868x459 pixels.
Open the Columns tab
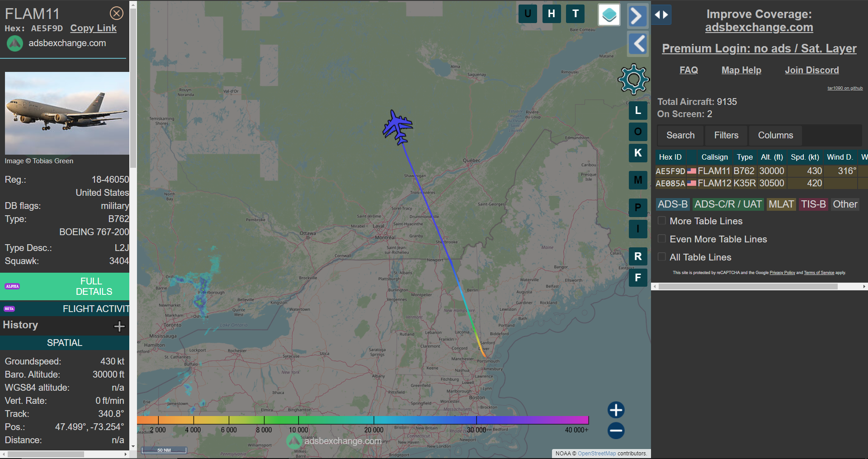point(775,135)
